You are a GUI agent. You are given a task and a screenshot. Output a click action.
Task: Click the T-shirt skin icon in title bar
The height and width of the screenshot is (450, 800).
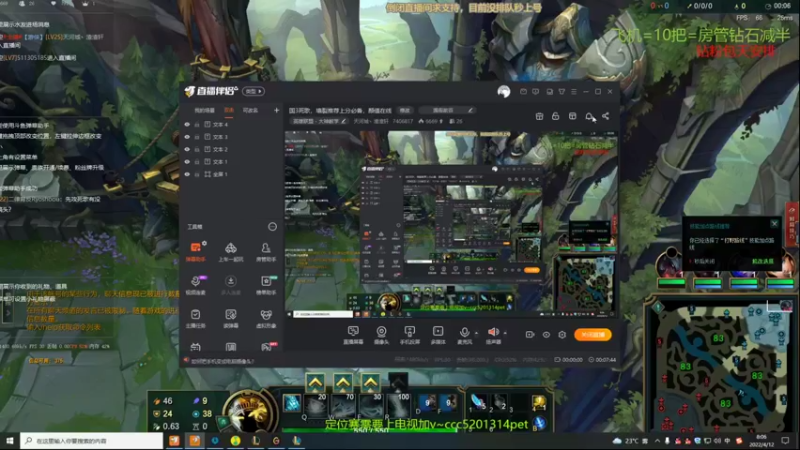tap(562, 91)
